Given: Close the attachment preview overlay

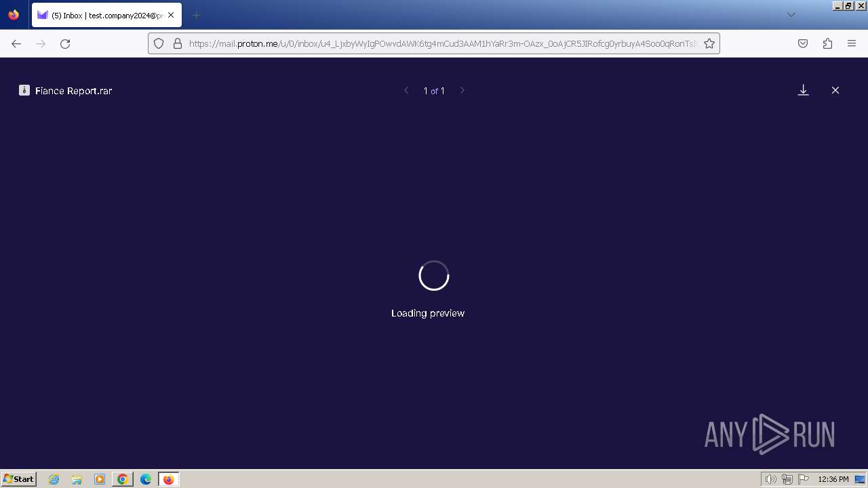Looking at the screenshot, I should click(x=835, y=90).
